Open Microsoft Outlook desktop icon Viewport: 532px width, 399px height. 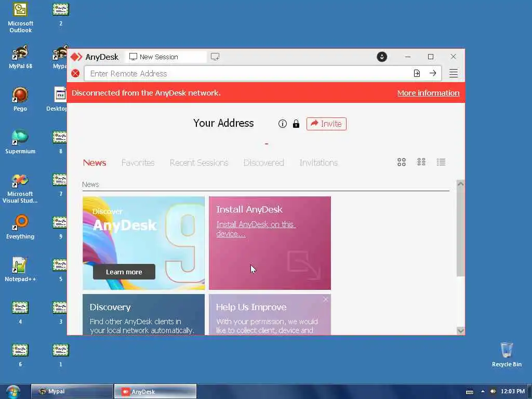20,18
